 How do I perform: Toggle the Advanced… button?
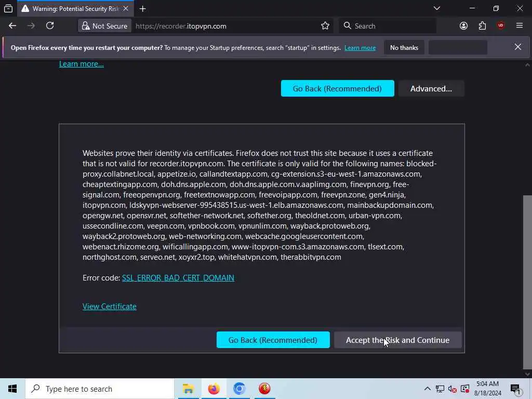coord(431,88)
